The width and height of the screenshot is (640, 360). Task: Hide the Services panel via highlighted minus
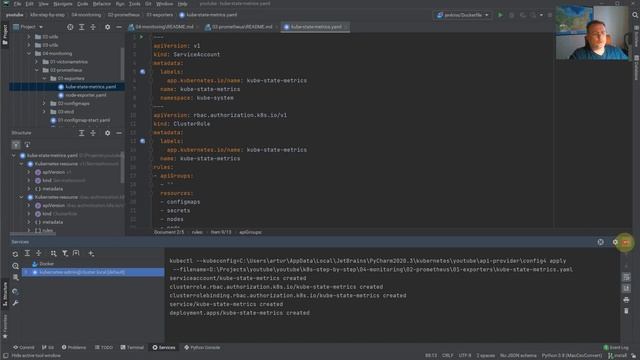(626, 242)
